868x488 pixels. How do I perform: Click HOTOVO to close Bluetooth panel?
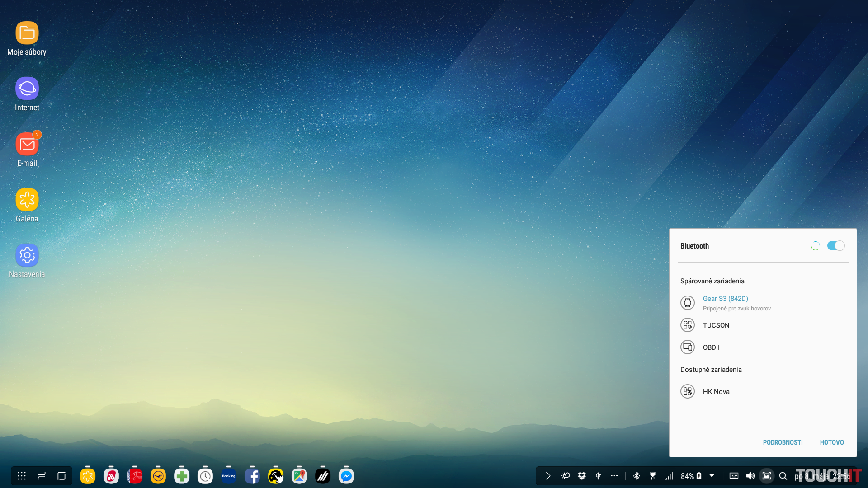pyautogui.click(x=832, y=442)
